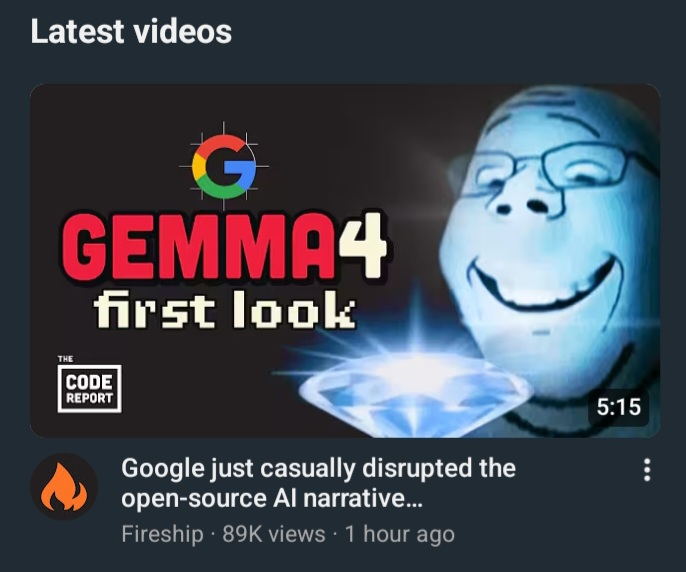The image size is (686, 572).
Task: Click The Code Report badge
Action: [x=89, y=385]
